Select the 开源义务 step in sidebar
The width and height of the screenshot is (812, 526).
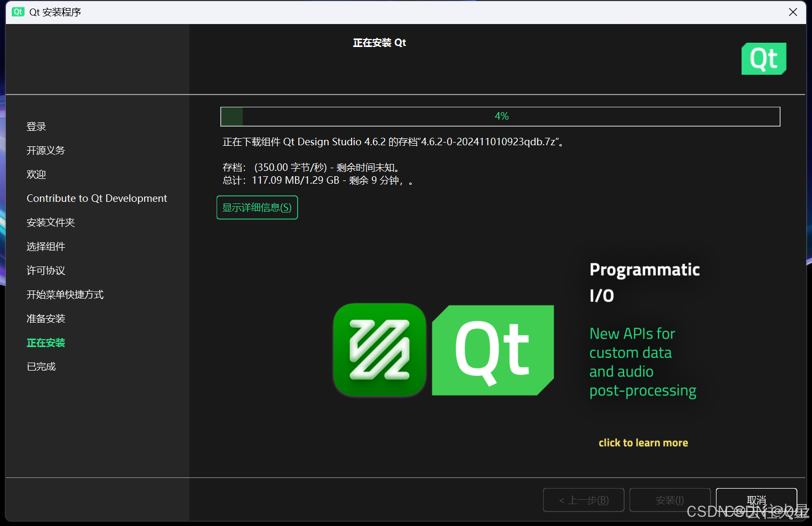(x=46, y=151)
